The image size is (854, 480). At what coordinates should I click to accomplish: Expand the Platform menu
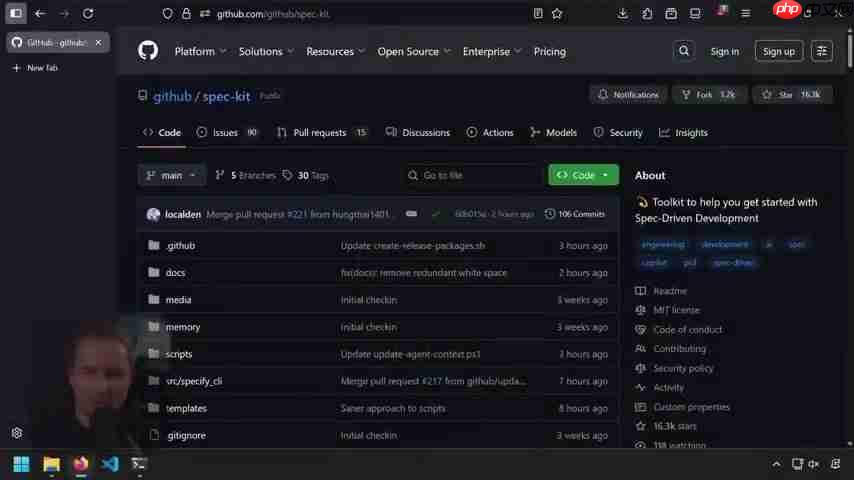click(200, 52)
